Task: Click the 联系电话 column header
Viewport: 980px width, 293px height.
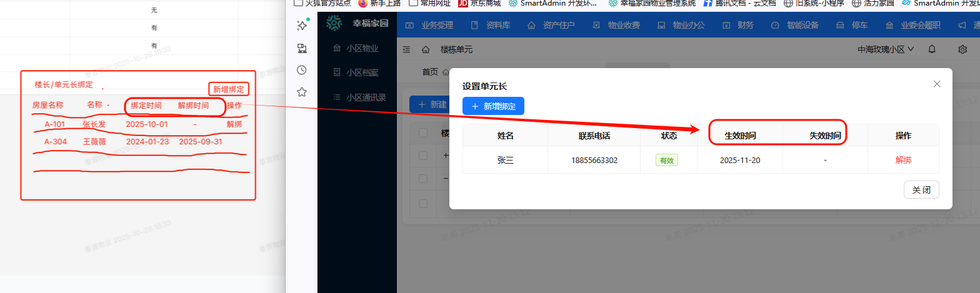Action: coord(594,136)
